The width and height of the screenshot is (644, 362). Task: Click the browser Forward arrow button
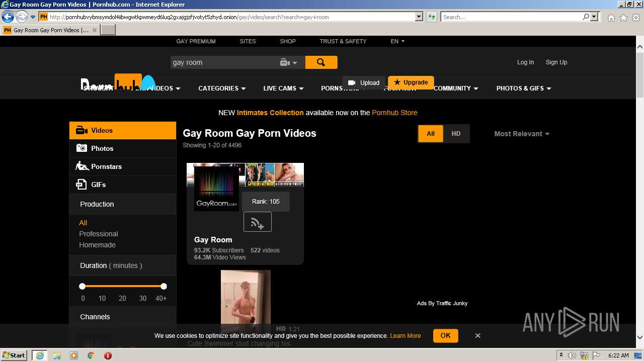[x=22, y=17]
